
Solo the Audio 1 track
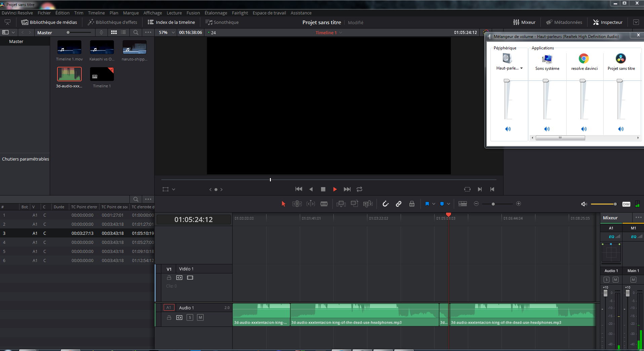190,317
